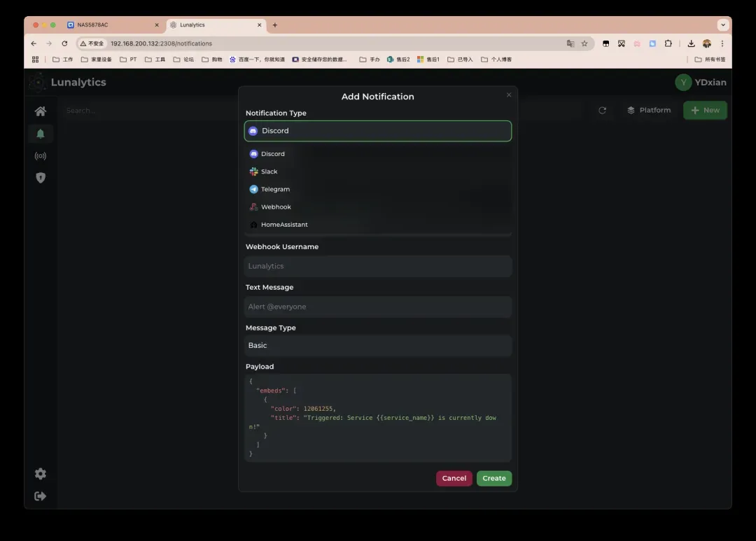Click the Webhook Username input field
The height and width of the screenshot is (541, 756).
(378, 266)
